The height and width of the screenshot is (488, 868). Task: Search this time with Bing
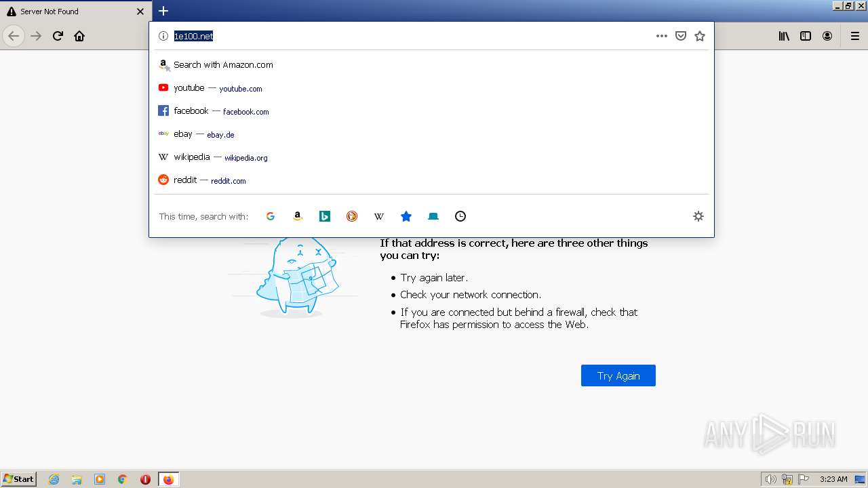pos(325,216)
